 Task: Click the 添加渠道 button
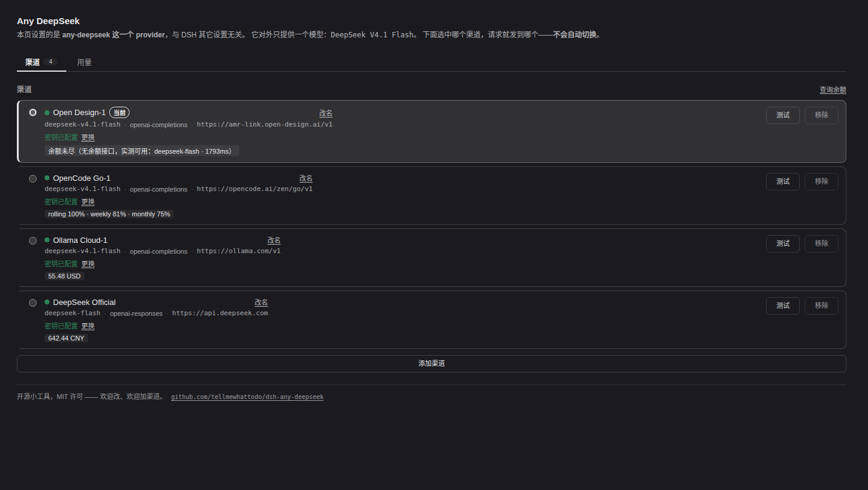tap(432, 363)
